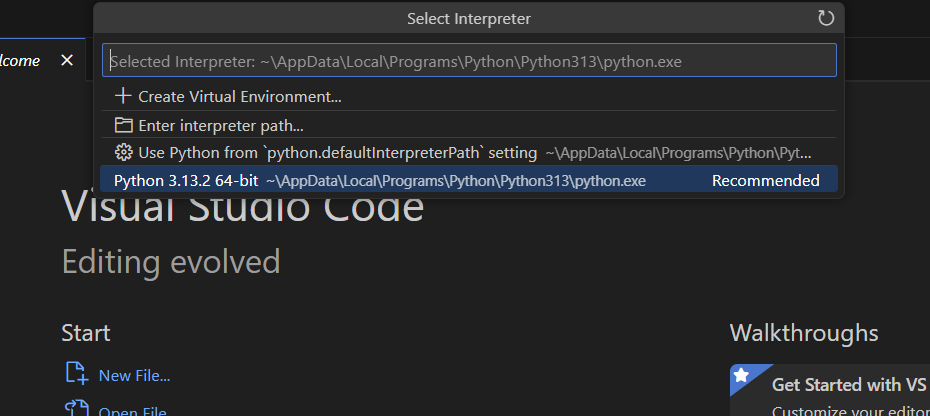Click gear icon beside defaultInterpreterPath setting

(x=123, y=153)
